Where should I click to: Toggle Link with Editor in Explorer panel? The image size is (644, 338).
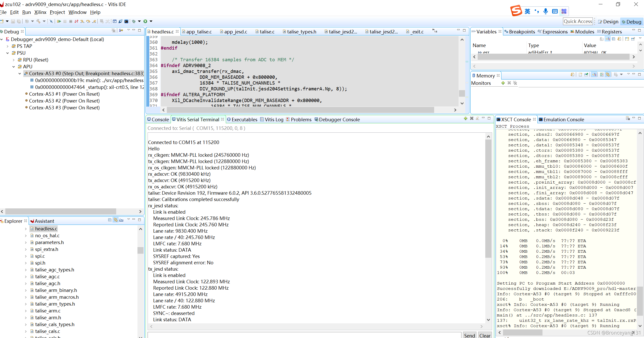pos(115,220)
